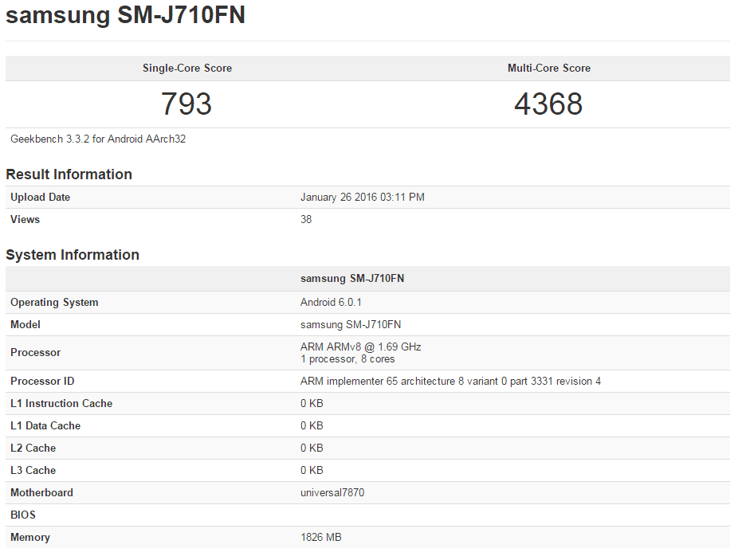Click the samsung SM-J710FN page title
The image size is (742, 560).
(x=125, y=15)
